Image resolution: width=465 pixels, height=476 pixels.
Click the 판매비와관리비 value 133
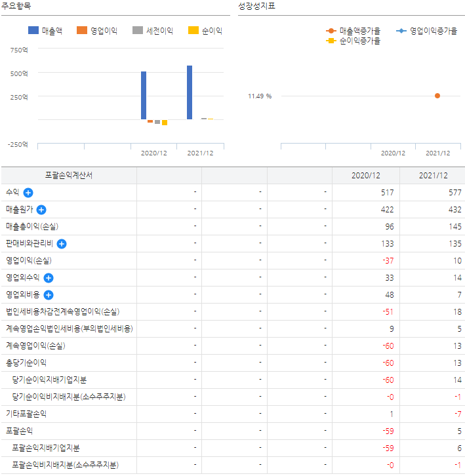387,243
